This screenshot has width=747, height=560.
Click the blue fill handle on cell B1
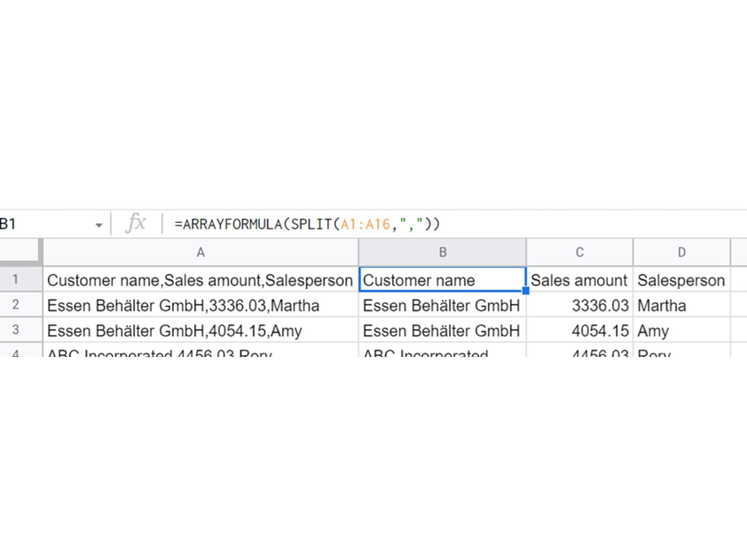click(526, 291)
